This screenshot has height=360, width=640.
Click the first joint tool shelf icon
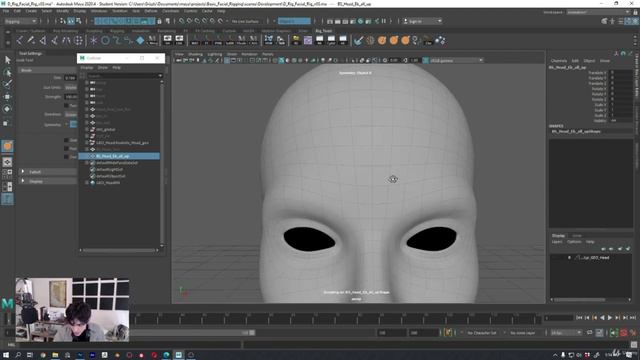click(20, 40)
